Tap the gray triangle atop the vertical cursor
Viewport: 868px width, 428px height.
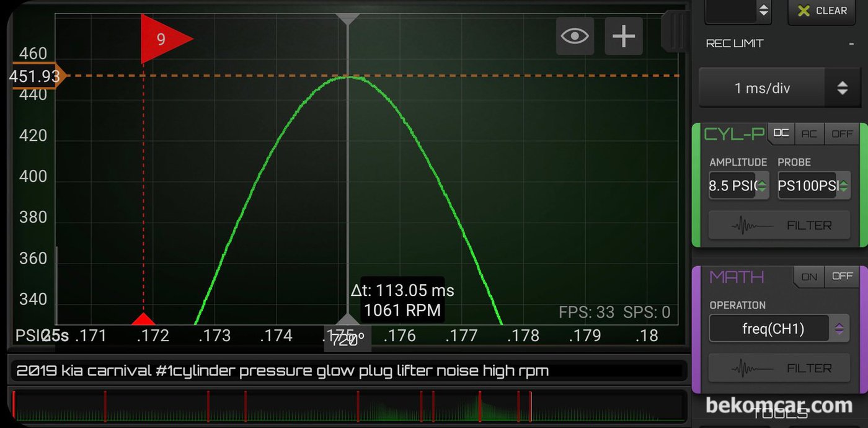click(x=347, y=19)
